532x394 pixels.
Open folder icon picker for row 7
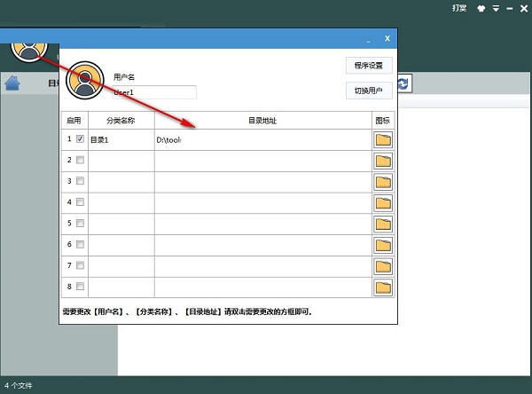click(x=383, y=266)
